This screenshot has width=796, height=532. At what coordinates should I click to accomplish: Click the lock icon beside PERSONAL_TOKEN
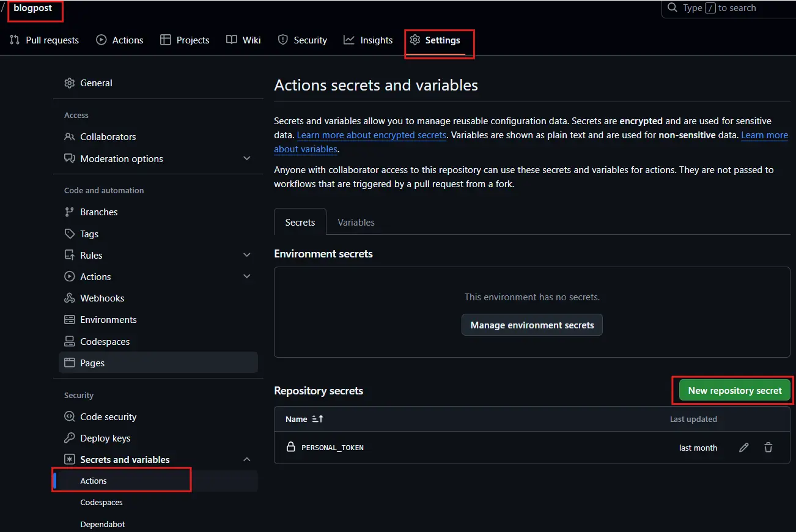291,447
